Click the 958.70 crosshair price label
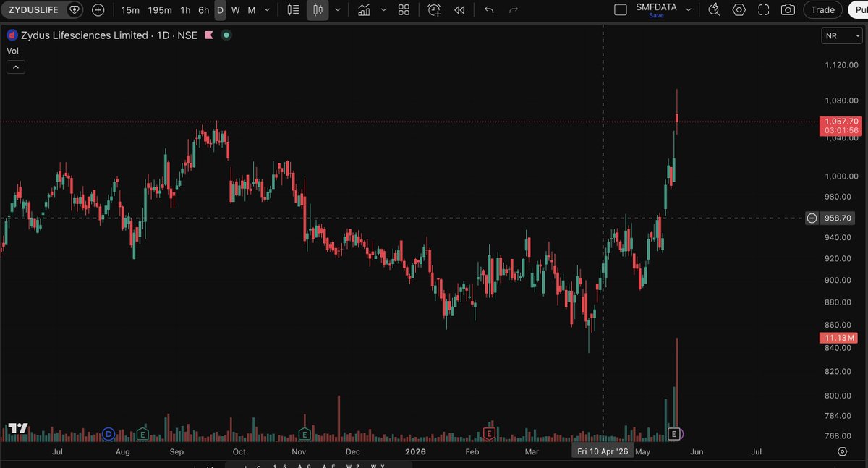Screen dimensions: 868x468 [x=837, y=218]
